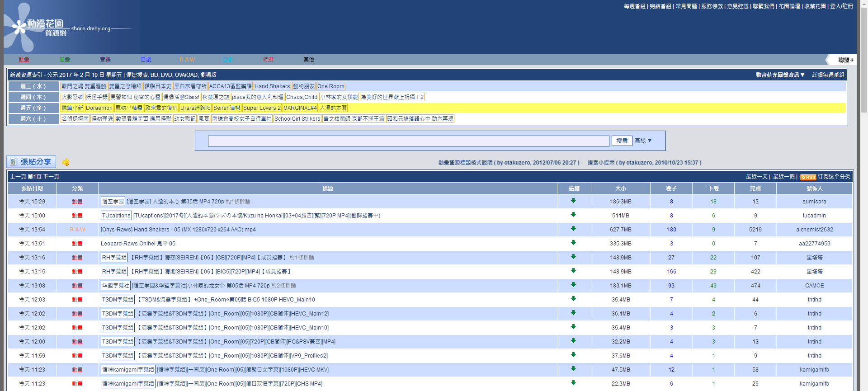The width and height of the screenshot is (868, 391).
Task: Click magnet arrow for 小林家的龙女仆 第05话 row
Action: coord(573,285)
